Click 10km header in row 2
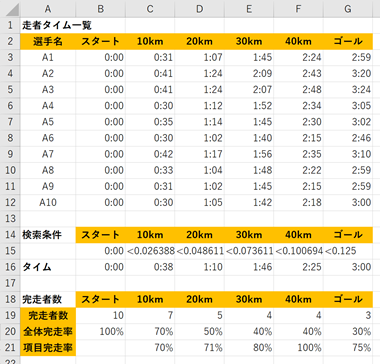This screenshot has height=364, width=380. point(150,41)
